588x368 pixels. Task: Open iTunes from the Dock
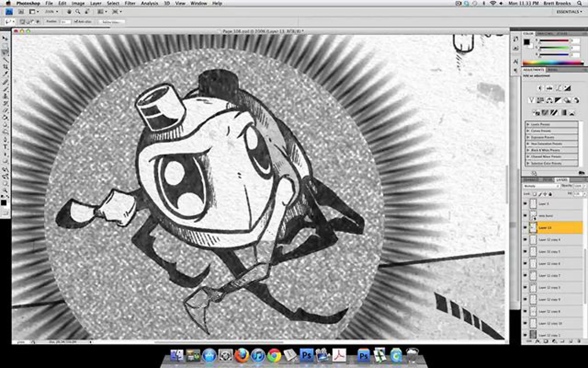[258, 355]
